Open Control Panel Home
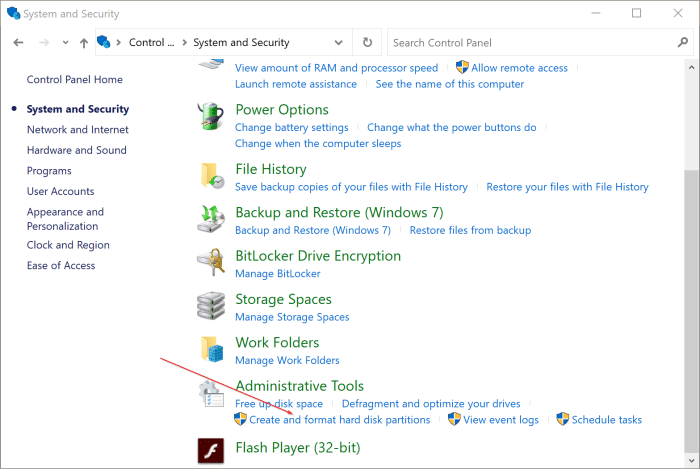The image size is (700, 469). click(x=75, y=79)
